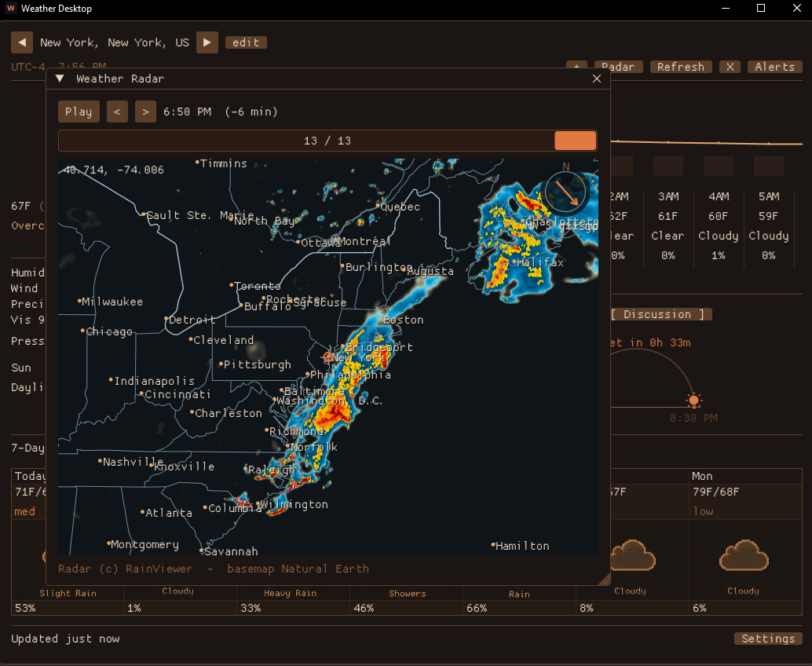Start radar animation with Play
The width and height of the screenshot is (812, 666).
(x=79, y=112)
